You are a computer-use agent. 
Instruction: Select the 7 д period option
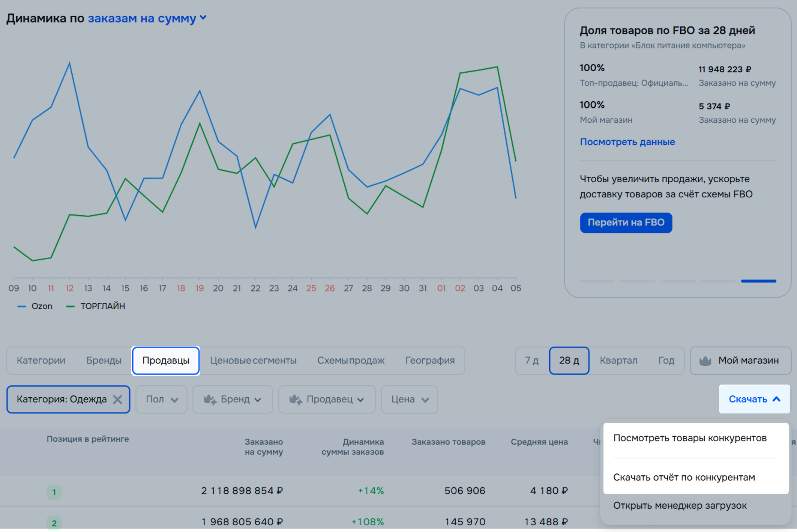[x=531, y=361]
